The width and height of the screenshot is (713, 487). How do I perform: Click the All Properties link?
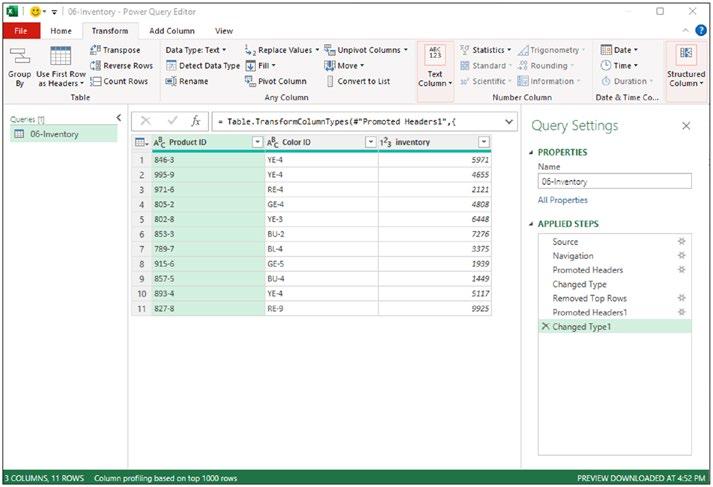tap(563, 200)
